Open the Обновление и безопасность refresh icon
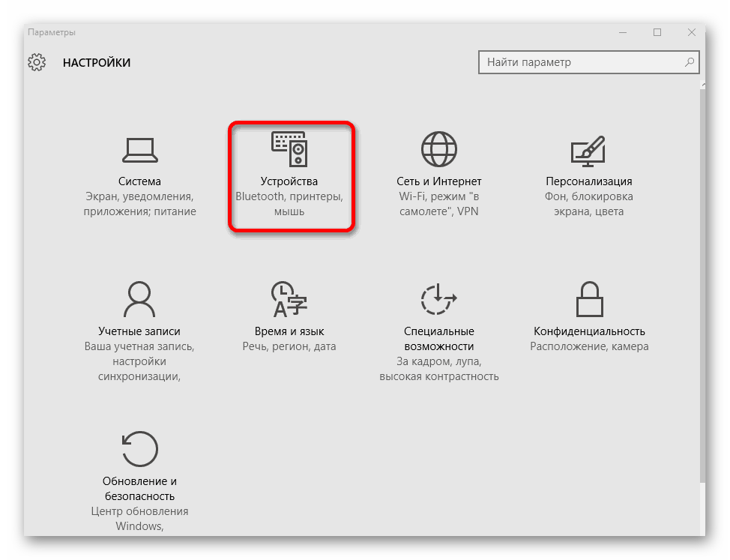 pyautogui.click(x=139, y=449)
